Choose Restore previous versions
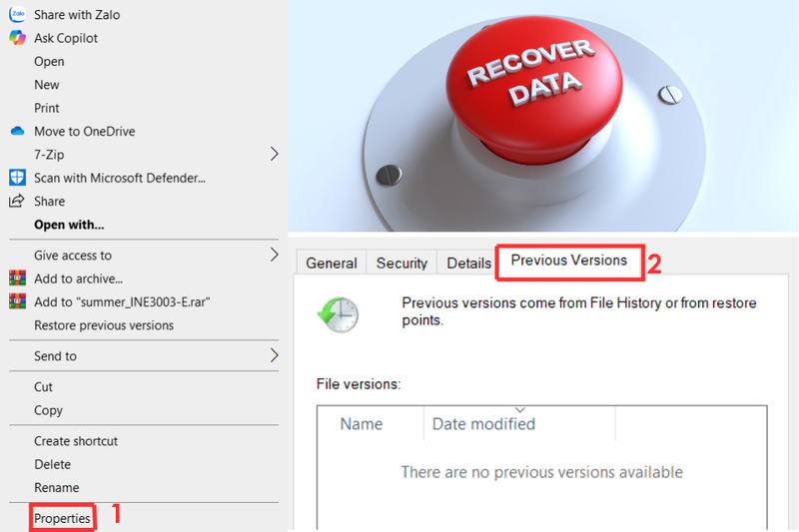The width and height of the screenshot is (799, 532). (x=104, y=324)
